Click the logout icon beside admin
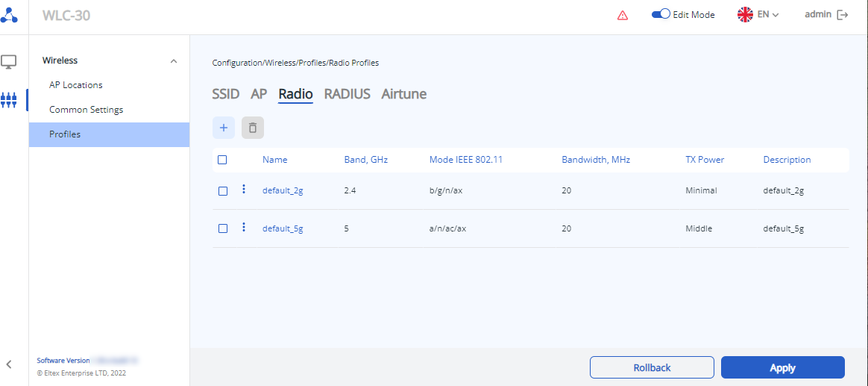 tap(843, 15)
